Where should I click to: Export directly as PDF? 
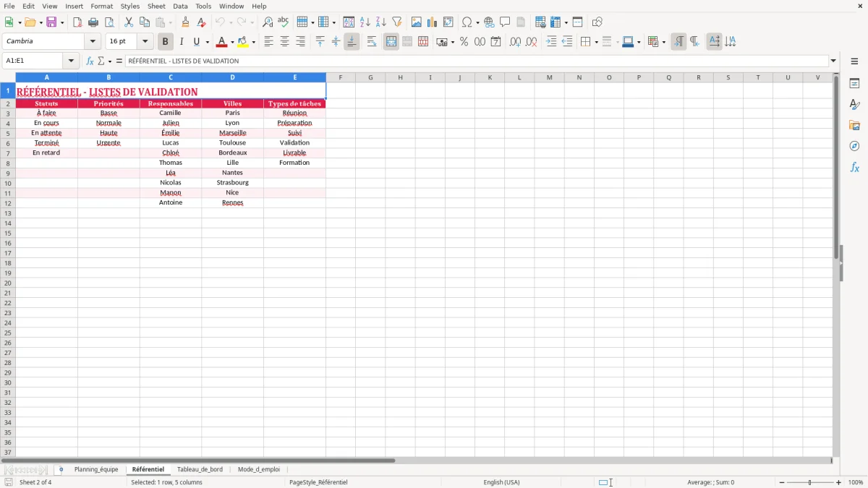click(x=77, y=22)
